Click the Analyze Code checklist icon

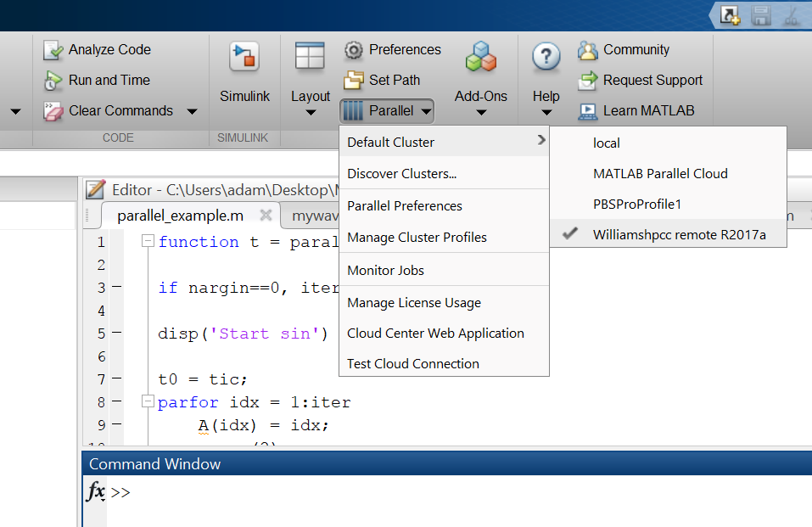(53, 50)
